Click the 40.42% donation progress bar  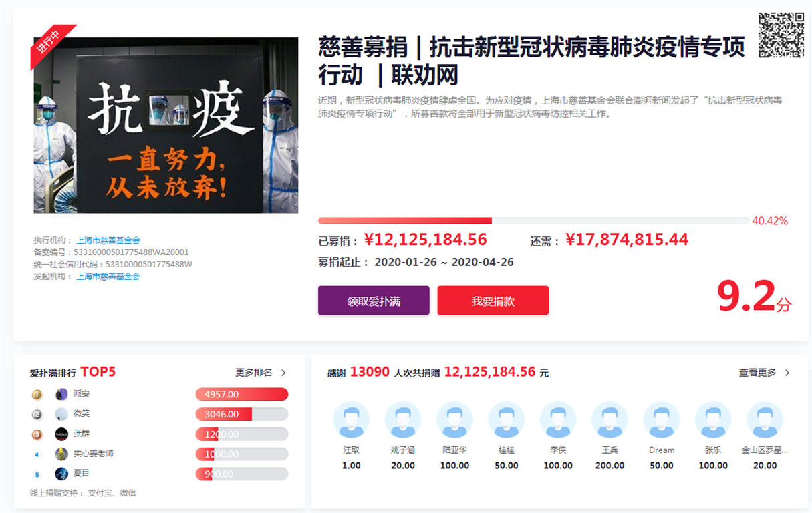click(533, 220)
